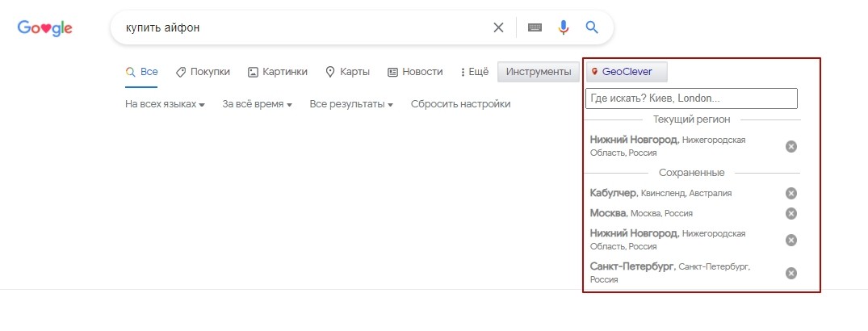
Task: Open the on-screen keyboard icon
Action: [535, 27]
